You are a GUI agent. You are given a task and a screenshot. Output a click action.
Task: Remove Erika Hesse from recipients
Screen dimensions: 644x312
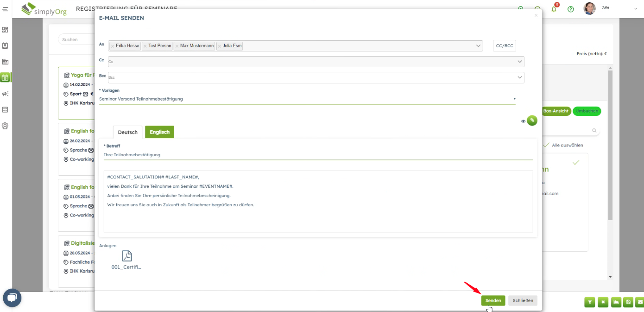pyautogui.click(x=113, y=46)
